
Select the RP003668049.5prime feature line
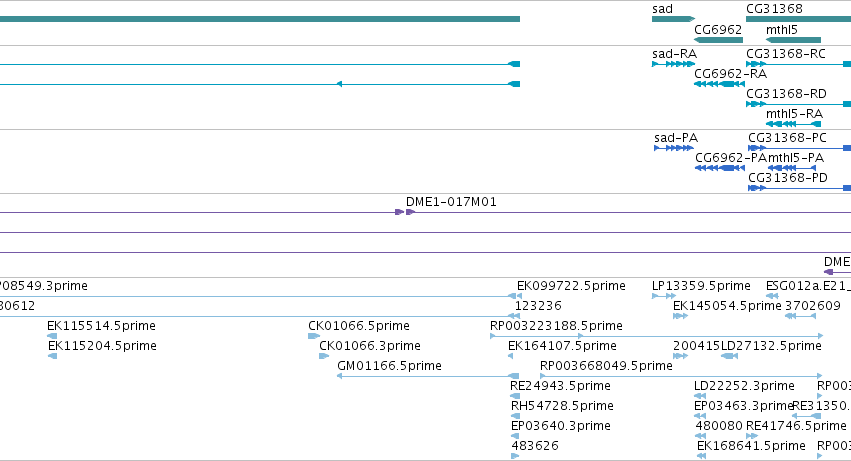point(681,376)
